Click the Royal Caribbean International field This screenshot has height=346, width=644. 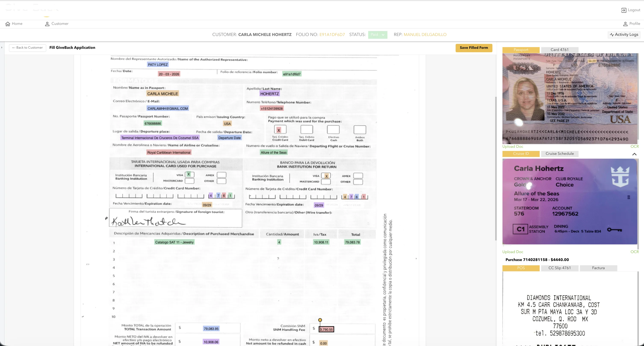coord(169,152)
